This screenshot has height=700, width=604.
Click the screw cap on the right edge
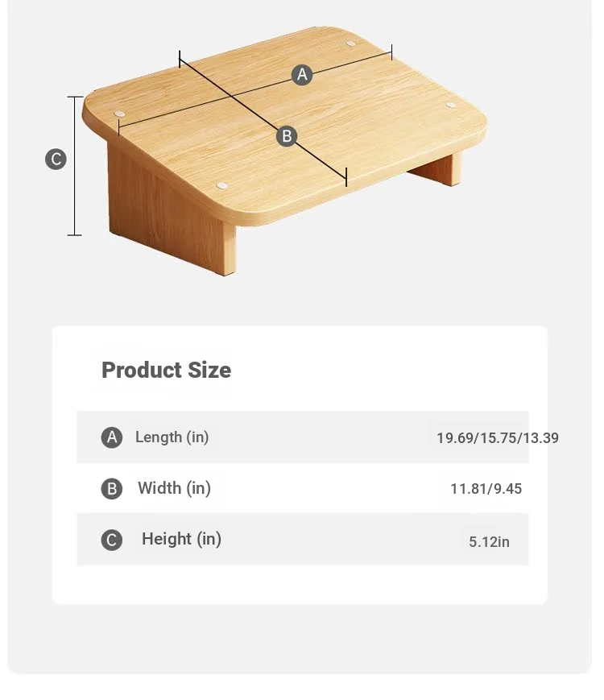(x=451, y=105)
